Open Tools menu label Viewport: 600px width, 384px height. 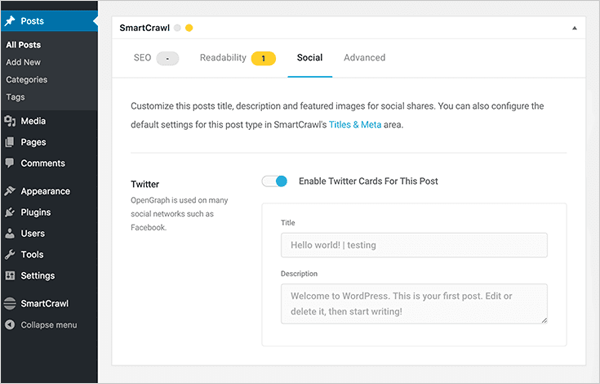pos(32,254)
